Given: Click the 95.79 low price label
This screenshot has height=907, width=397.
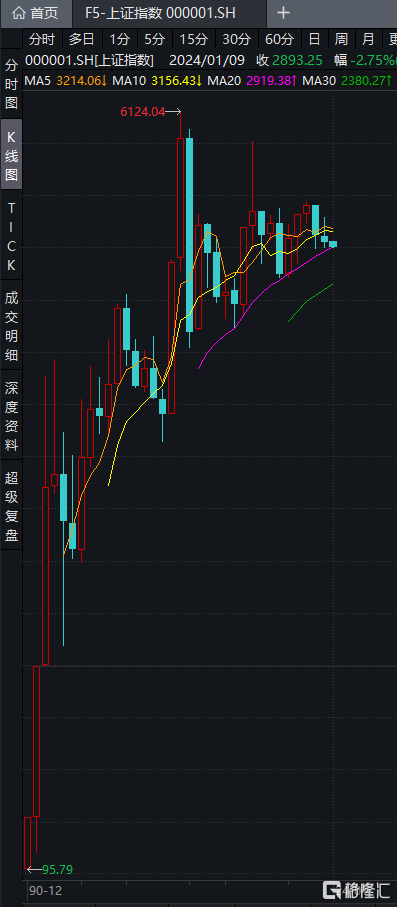Looking at the screenshot, I should [57, 869].
